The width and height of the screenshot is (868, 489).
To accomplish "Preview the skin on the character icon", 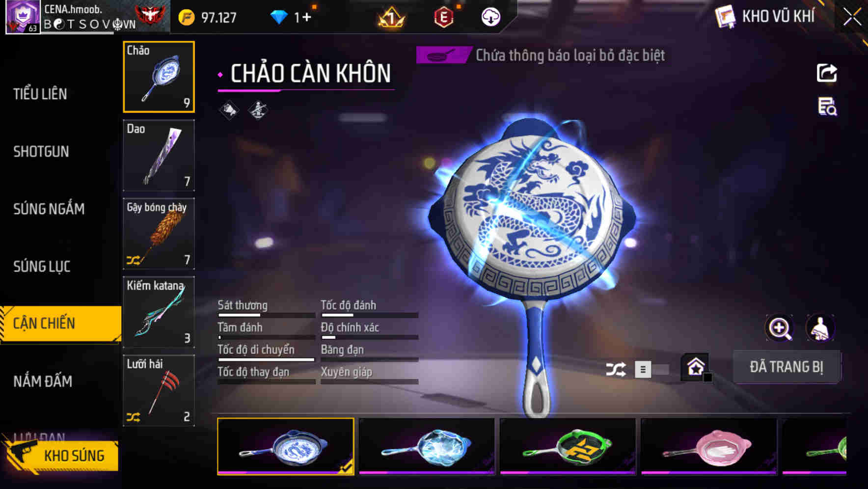I will 820,328.
